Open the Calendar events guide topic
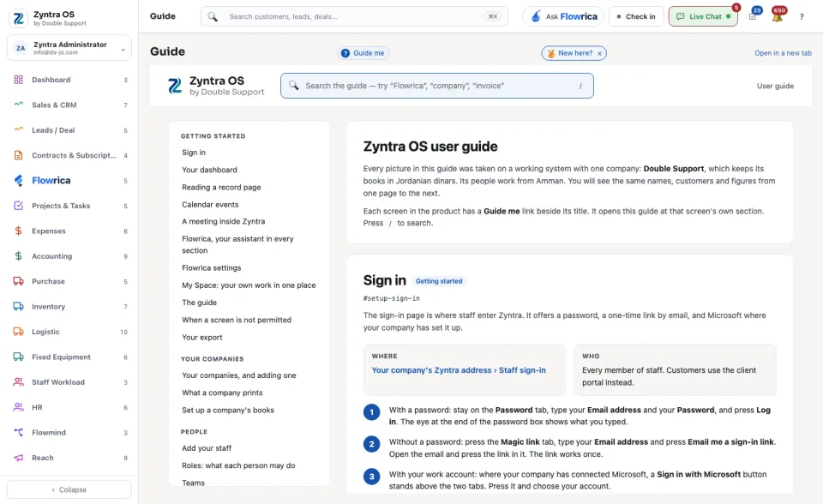 click(210, 204)
